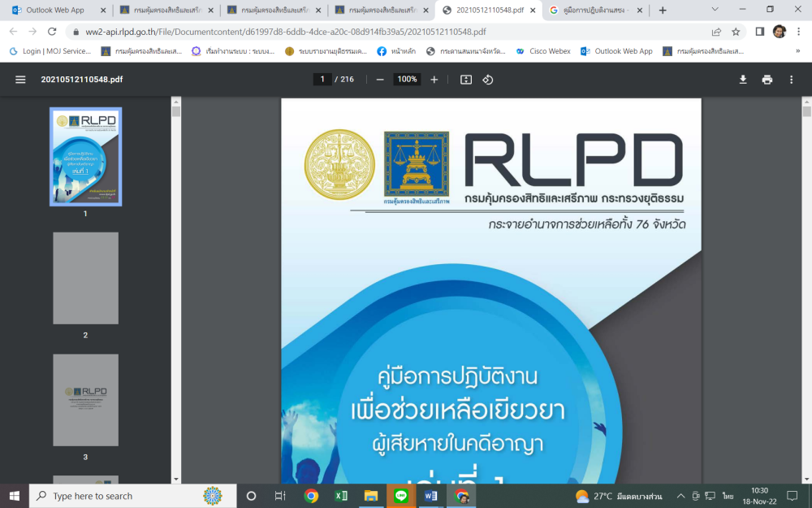This screenshot has height=508, width=812.
Task: Open PDF viewer more actions menu
Action: pos(793,80)
